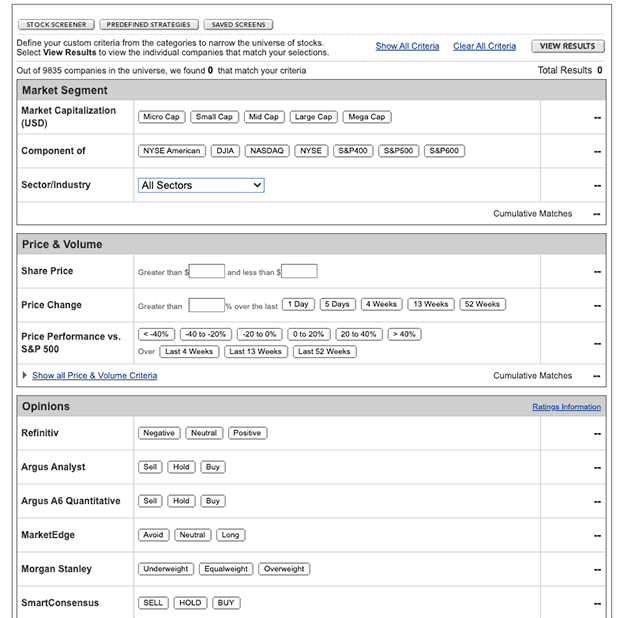The width and height of the screenshot is (624, 618).
Task: Open the All Sectors dropdown
Action: coord(201,185)
